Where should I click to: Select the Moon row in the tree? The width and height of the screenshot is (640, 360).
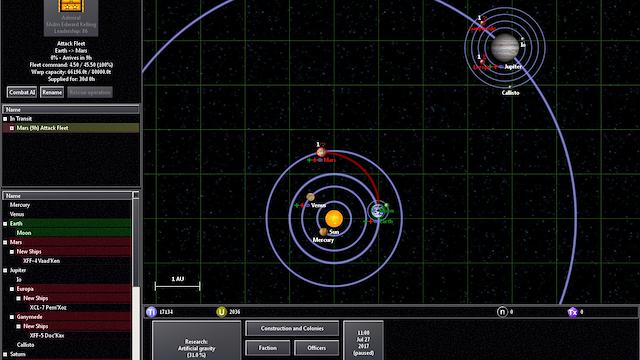[x=67, y=233]
